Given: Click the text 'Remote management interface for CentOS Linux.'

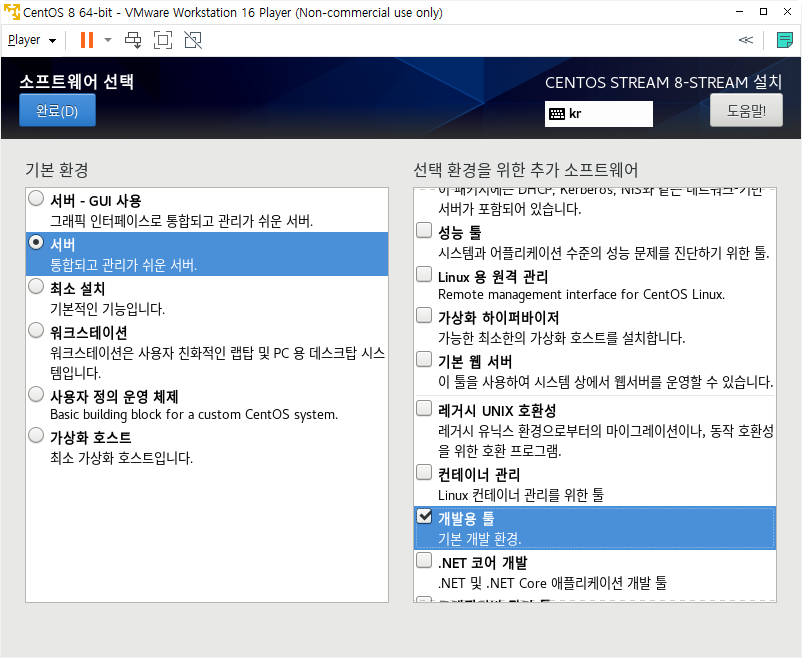Looking at the screenshot, I should 582,295.
